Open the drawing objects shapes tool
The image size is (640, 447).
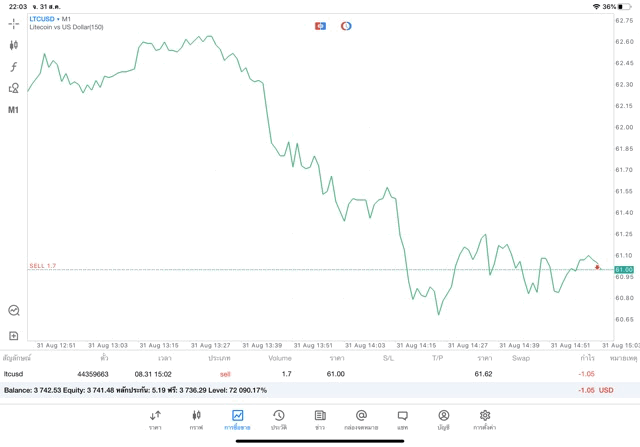[14, 88]
